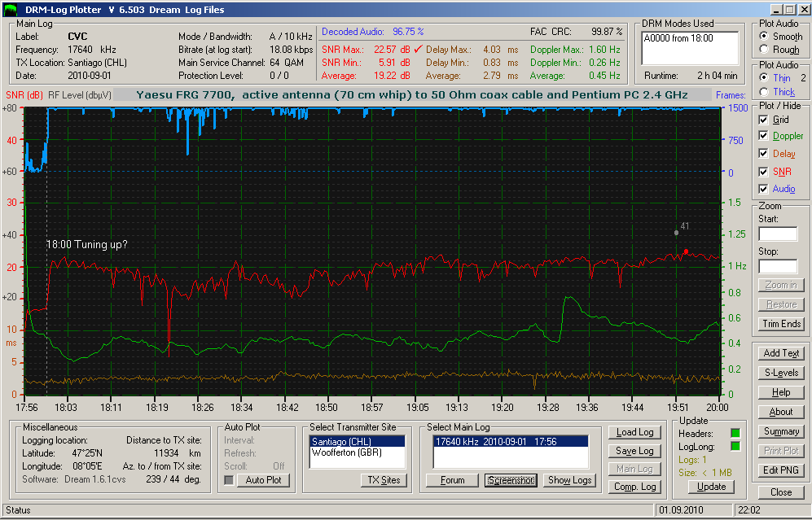Click the Edit PNG button
This screenshot has height=520, width=812.
781,470
